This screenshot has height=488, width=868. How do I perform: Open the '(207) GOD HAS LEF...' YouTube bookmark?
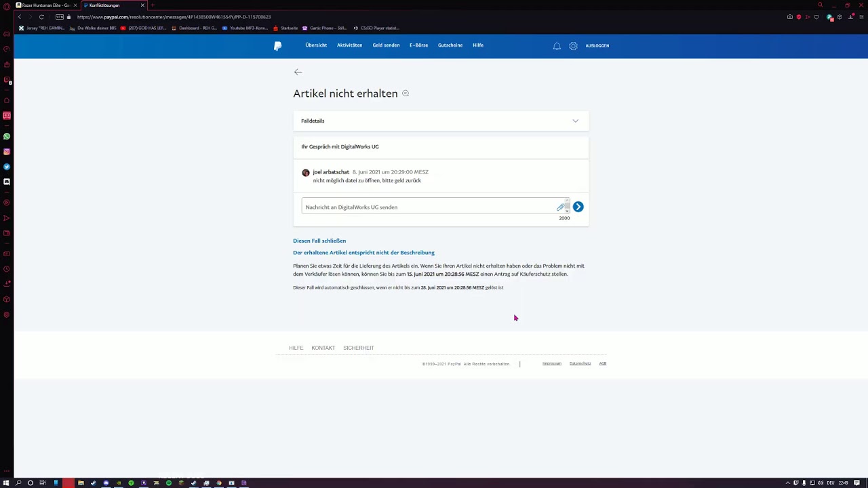(x=143, y=28)
